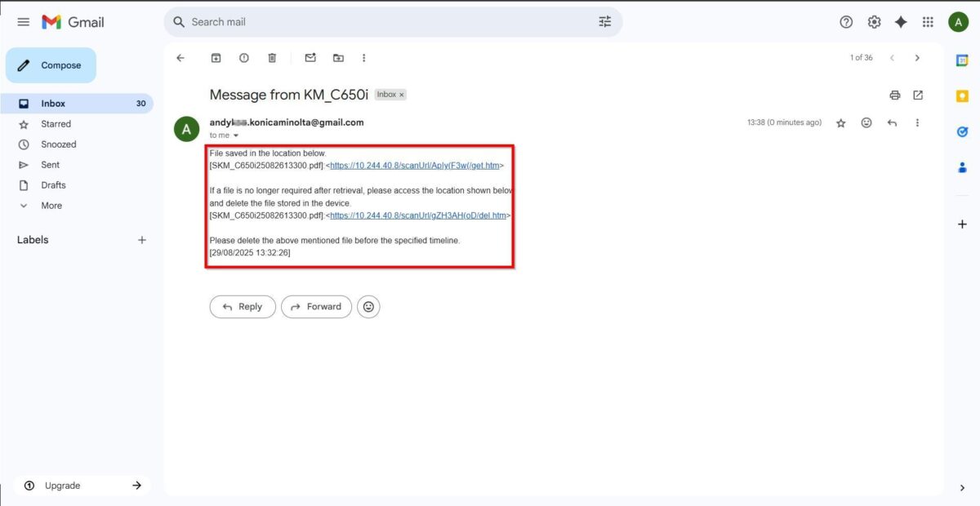Open email in new window
The height and width of the screenshot is (506, 980).
(x=918, y=95)
